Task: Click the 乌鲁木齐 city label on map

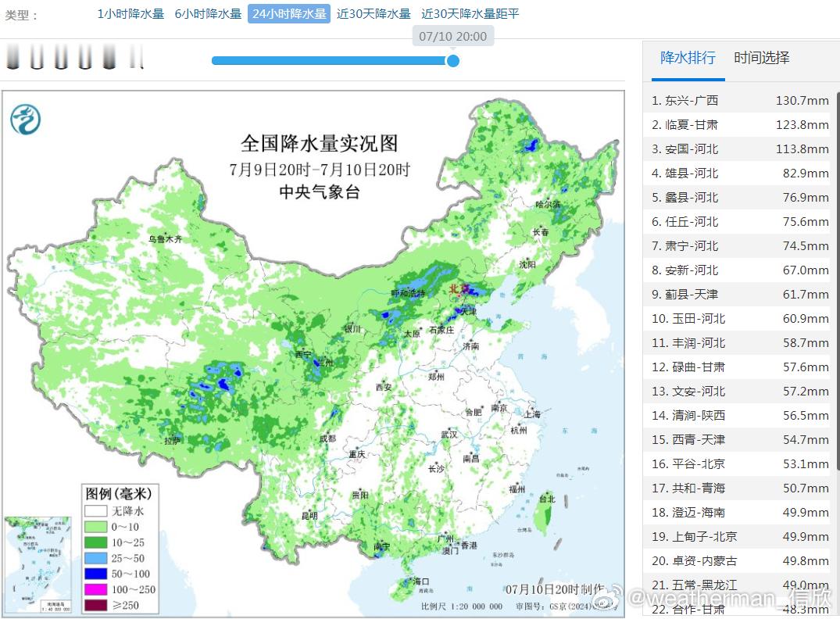Action: pos(166,239)
